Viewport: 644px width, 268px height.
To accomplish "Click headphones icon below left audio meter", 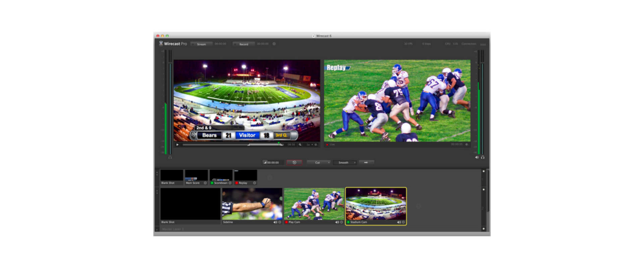I will pyautogui.click(x=170, y=157).
